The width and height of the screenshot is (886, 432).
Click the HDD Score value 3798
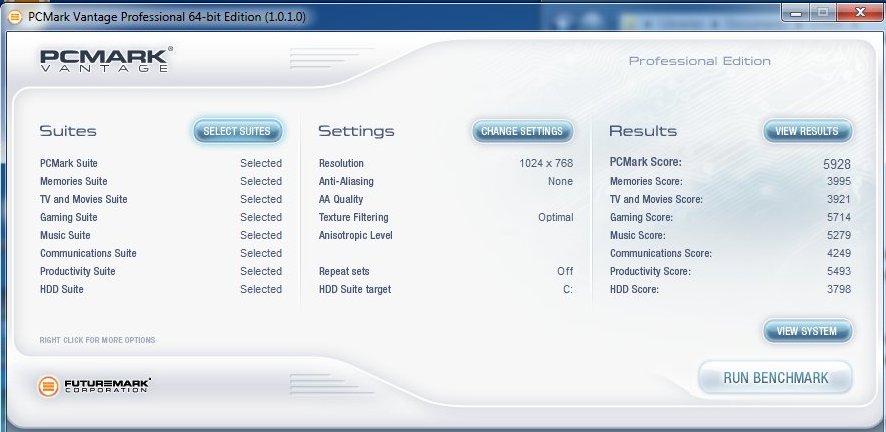(x=839, y=290)
